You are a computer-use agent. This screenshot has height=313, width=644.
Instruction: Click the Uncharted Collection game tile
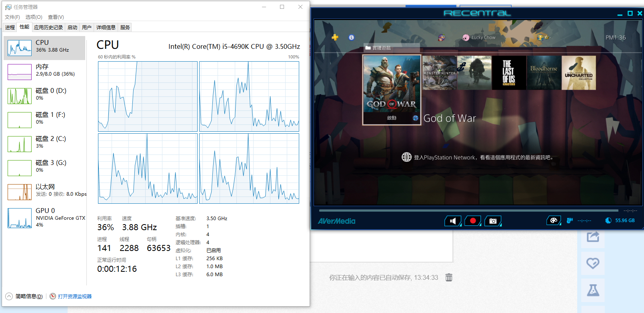tap(579, 72)
